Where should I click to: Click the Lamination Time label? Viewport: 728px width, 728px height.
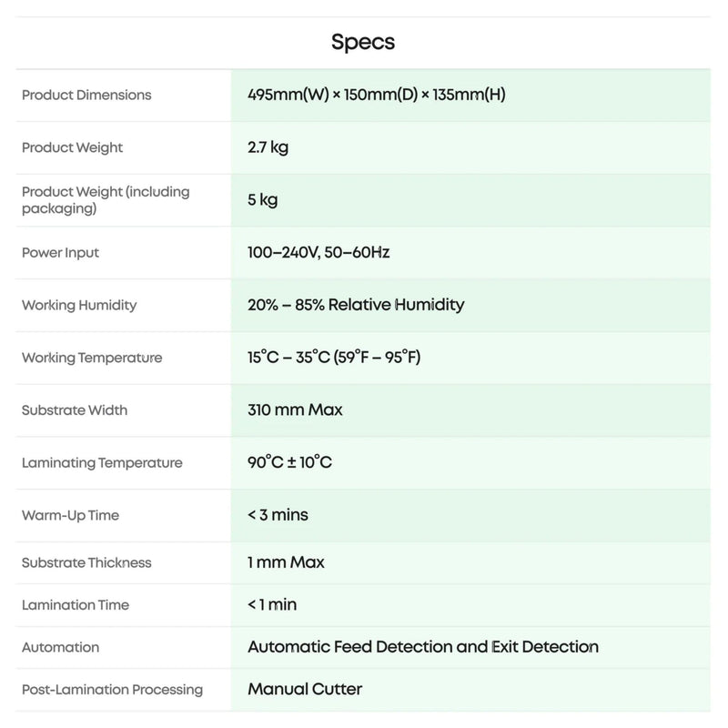[76, 605]
